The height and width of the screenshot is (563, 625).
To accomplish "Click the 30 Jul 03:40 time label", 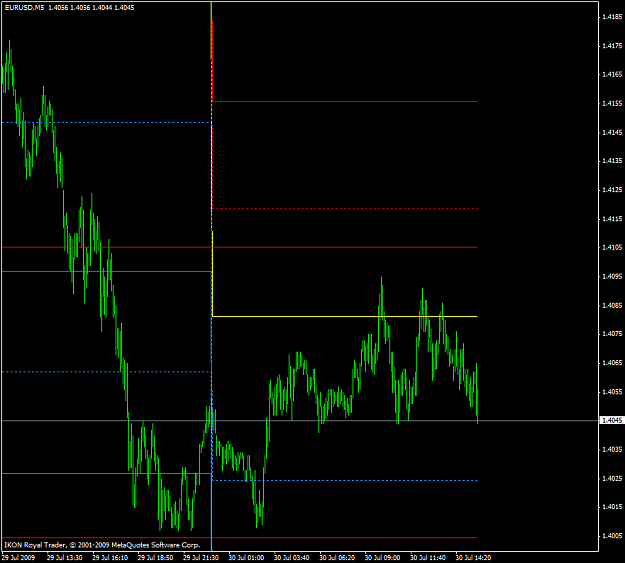I will click(x=292, y=557).
